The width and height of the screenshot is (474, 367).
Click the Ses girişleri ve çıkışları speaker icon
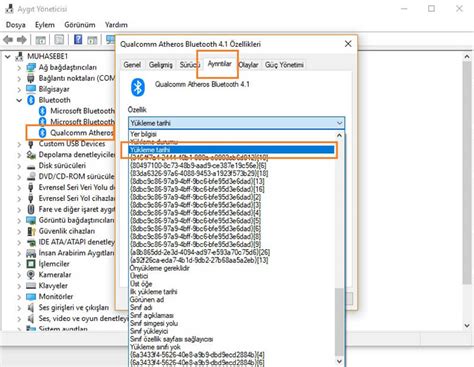click(31, 307)
